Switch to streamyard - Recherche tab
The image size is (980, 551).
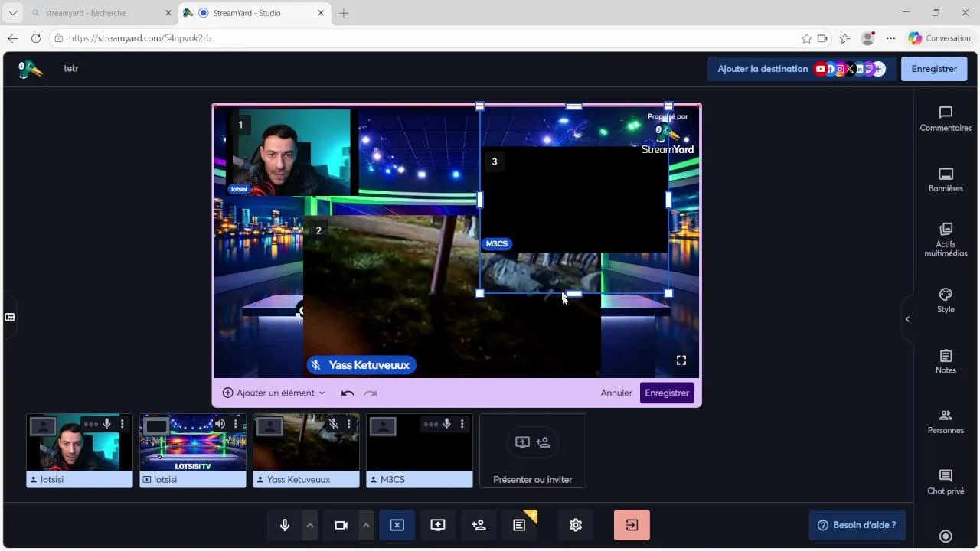tap(101, 13)
